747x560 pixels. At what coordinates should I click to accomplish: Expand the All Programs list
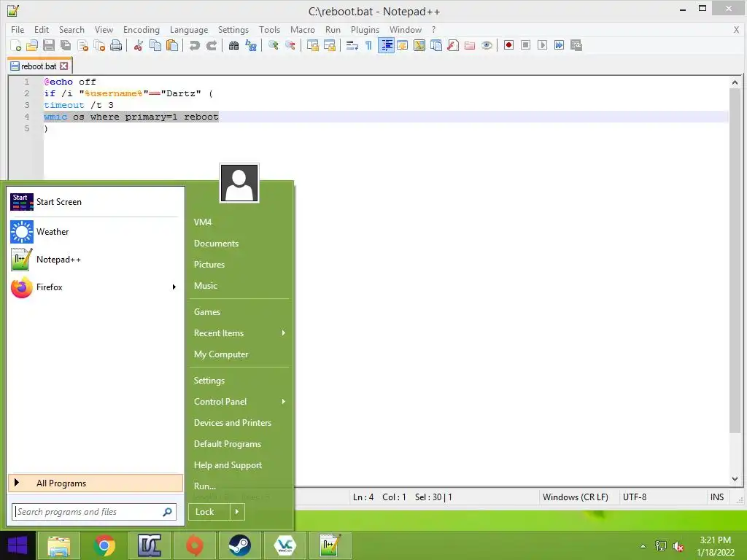[96, 483]
